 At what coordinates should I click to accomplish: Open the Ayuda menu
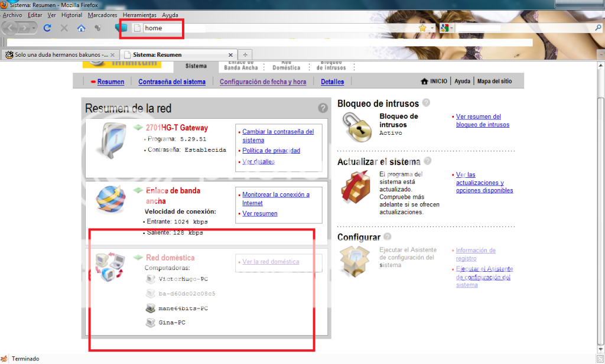coord(170,15)
